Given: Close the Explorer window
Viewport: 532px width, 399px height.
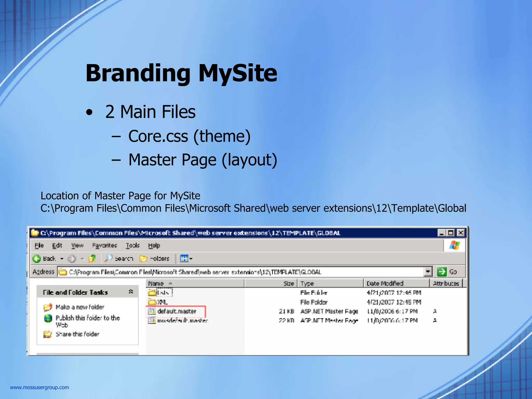Looking at the screenshot, I should pyautogui.click(x=461, y=233).
